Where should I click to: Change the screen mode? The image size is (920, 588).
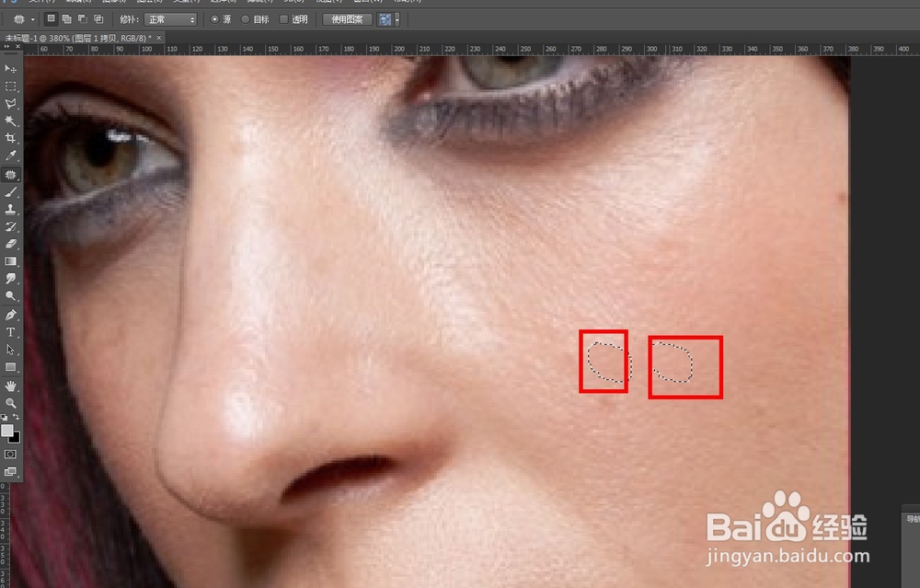[10, 471]
